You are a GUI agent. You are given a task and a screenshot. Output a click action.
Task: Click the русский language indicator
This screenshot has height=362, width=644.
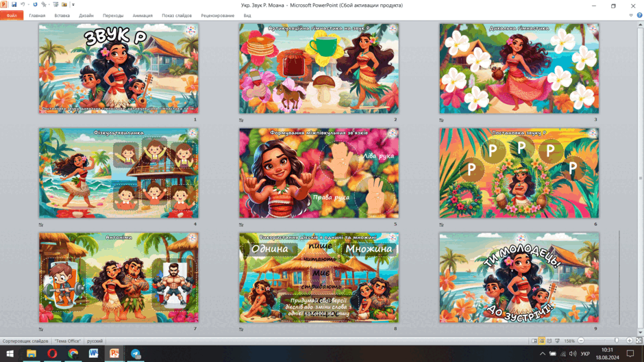[x=95, y=341]
